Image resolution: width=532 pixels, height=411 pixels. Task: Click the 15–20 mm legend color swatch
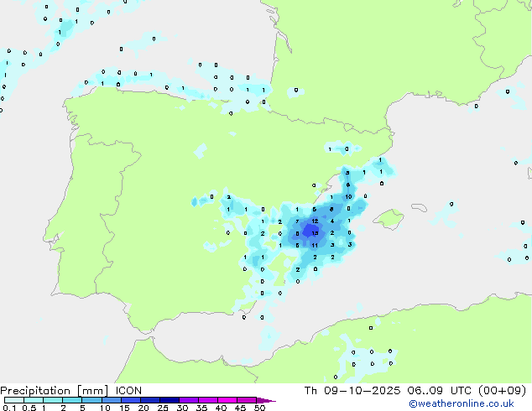[130, 400]
